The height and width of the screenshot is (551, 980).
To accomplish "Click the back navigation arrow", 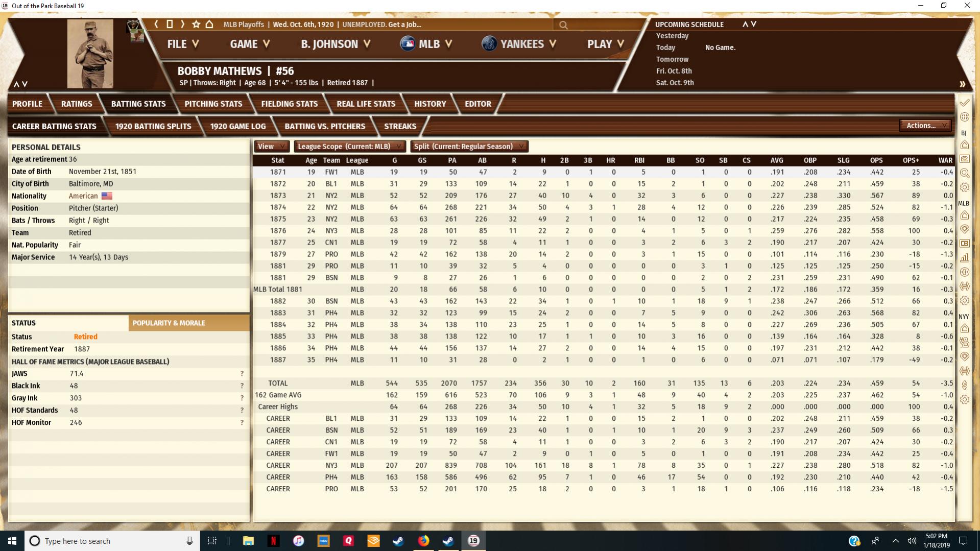I will click(x=156, y=24).
